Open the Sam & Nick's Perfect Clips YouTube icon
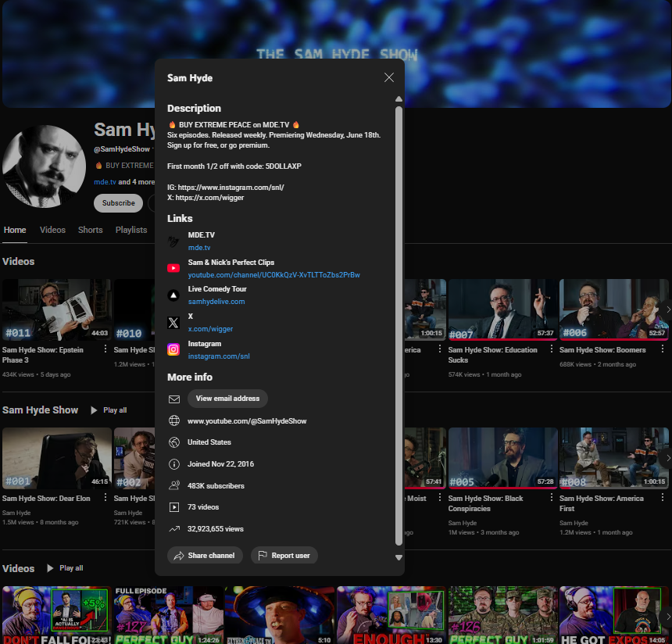Viewport: 672px width, 644px height. point(173,268)
